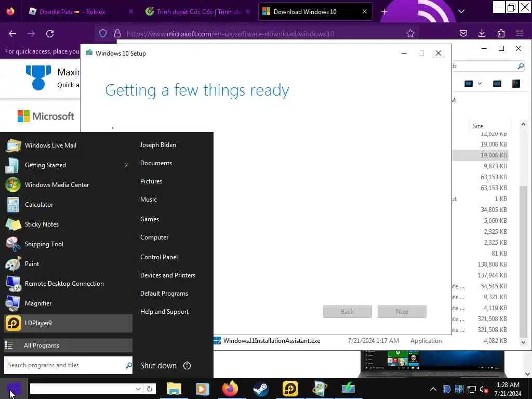Reload the Firefox page
This screenshot has width=532, height=399.
click(50, 34)
